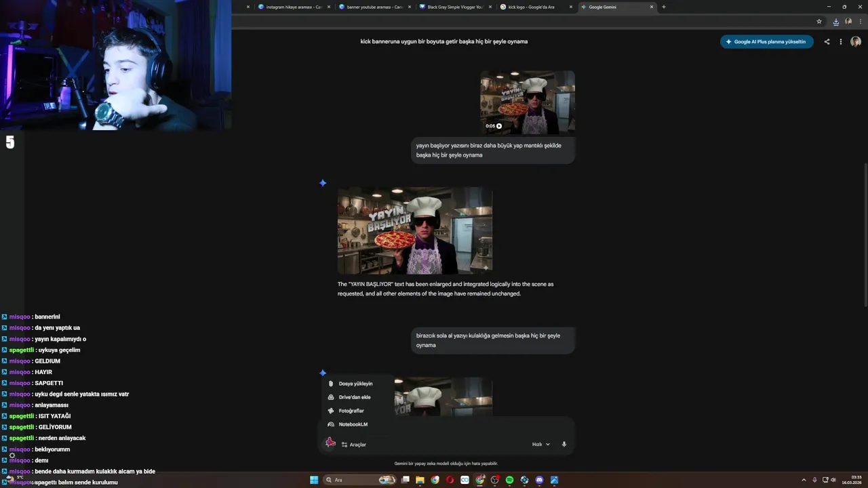Click the 'yayın başlıyor yazısını biraz daha büyük' message
Image resolution: width=868 pixels, height=488 pixels.
tap(494, 150)
